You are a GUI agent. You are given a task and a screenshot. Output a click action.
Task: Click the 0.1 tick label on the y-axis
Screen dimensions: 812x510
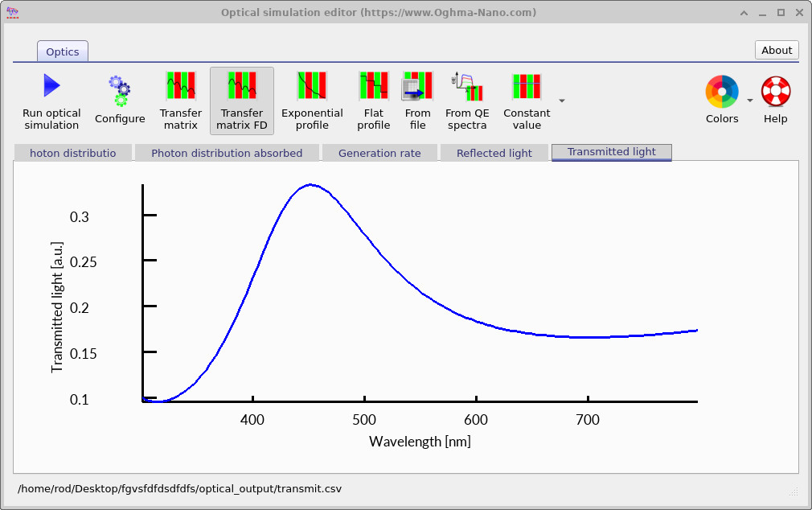(x=80, y=400)
